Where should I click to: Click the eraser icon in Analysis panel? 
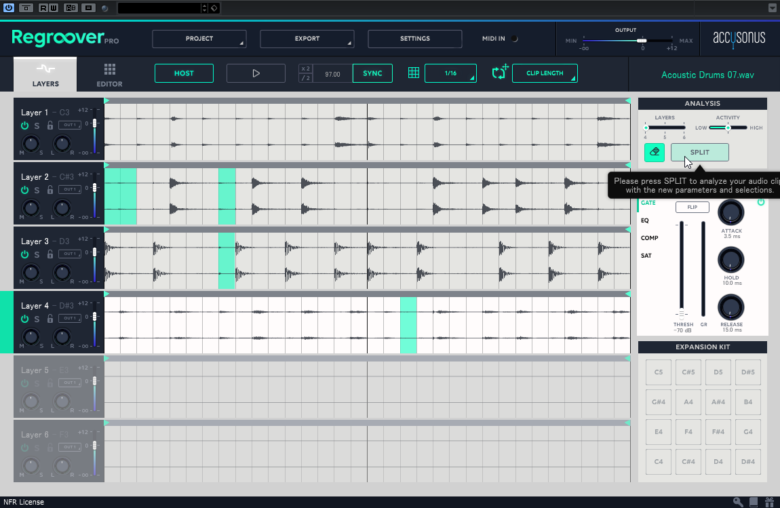[x=654, y=152]
